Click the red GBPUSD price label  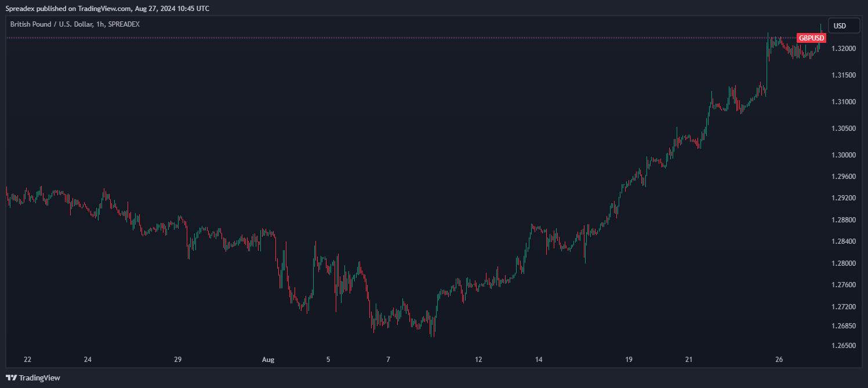point(811,38)
